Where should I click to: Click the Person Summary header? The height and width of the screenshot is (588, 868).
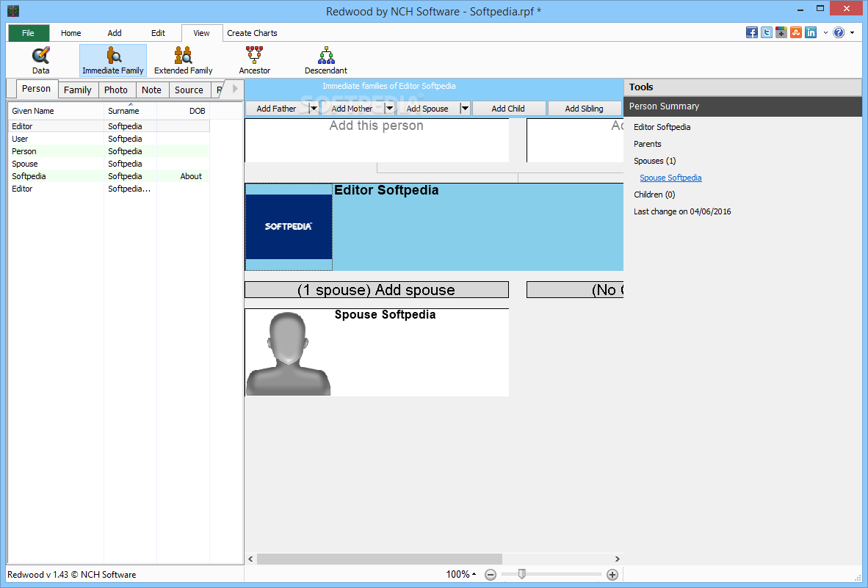(742, 106)
